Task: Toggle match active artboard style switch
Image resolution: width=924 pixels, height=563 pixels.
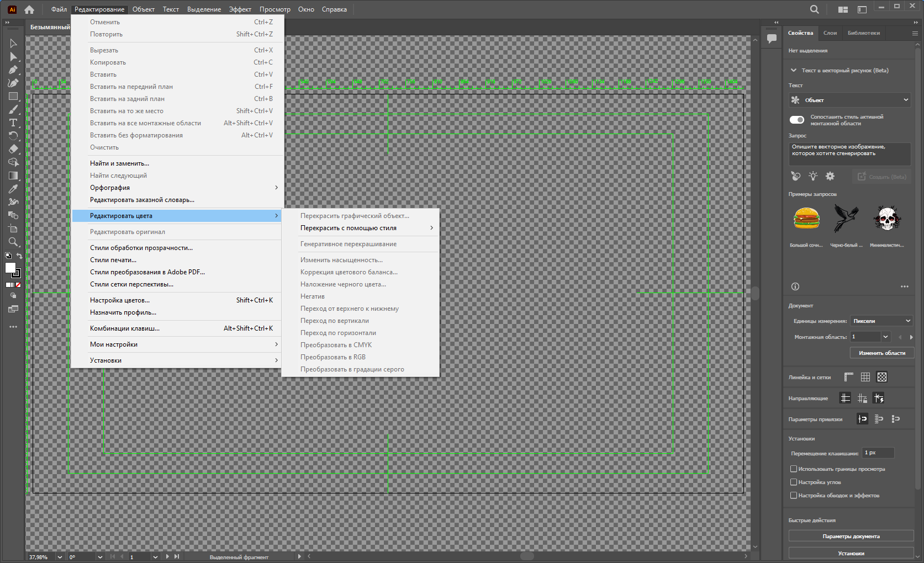Action: point(797,120)
